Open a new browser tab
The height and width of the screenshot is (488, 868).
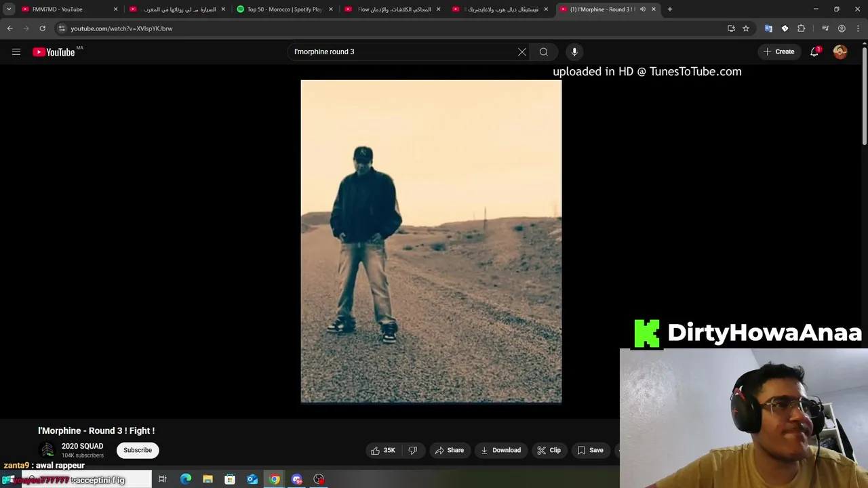670,9
